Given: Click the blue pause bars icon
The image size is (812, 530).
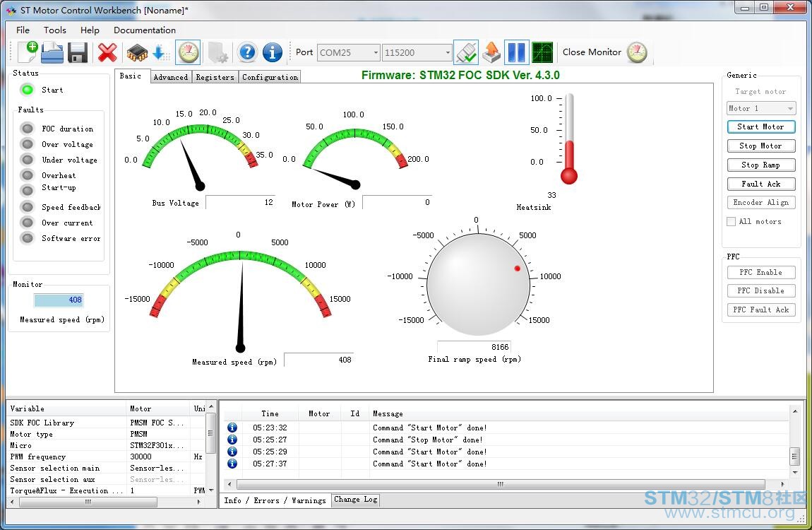Looking at the screenshot, I should click(x=516, y=52).
